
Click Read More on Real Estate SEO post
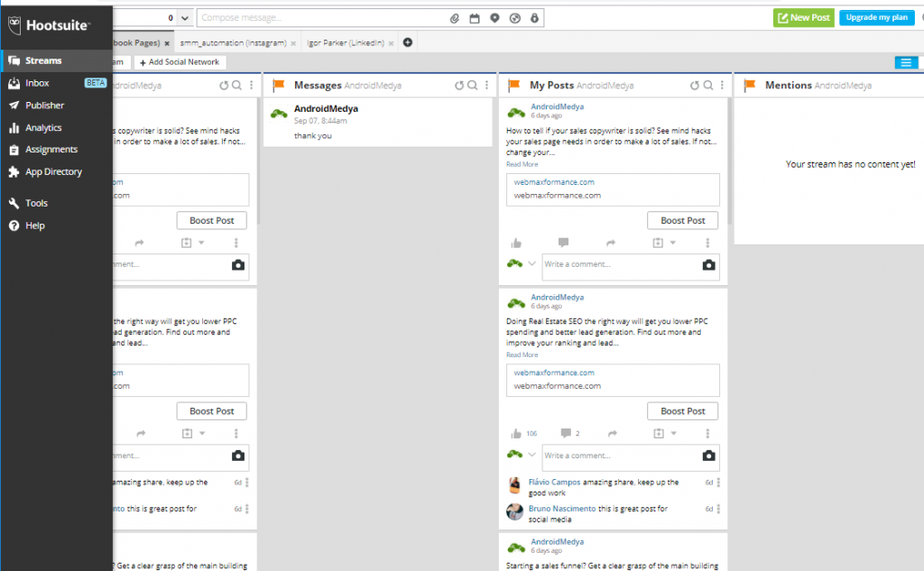[x=522, y=355]
